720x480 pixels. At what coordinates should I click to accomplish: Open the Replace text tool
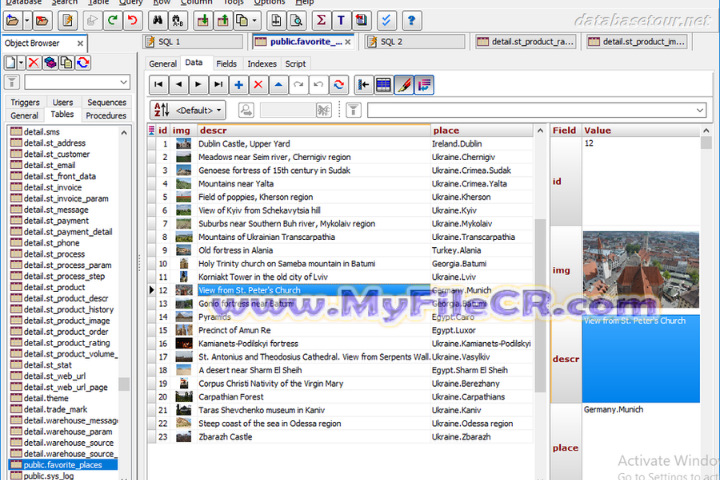tap(177, 21)
